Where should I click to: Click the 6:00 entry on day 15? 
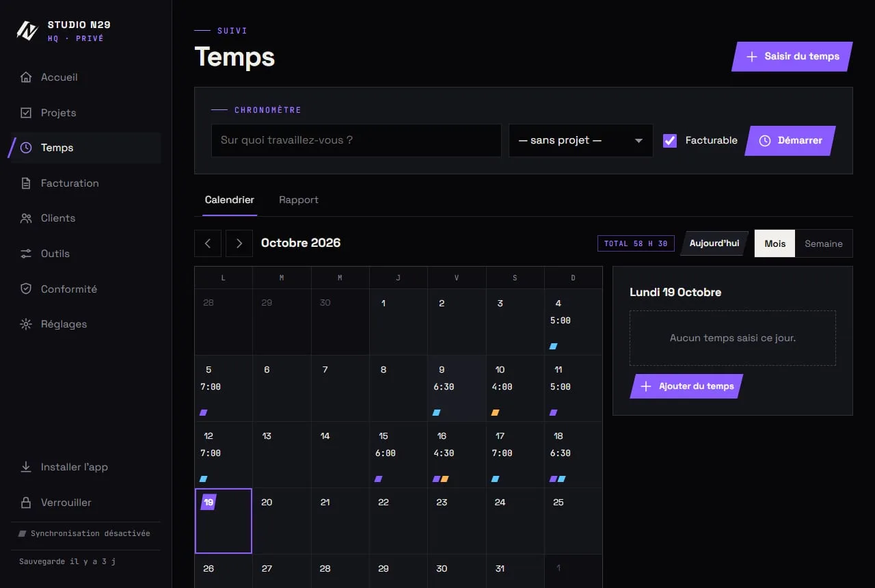pos(386,453)
